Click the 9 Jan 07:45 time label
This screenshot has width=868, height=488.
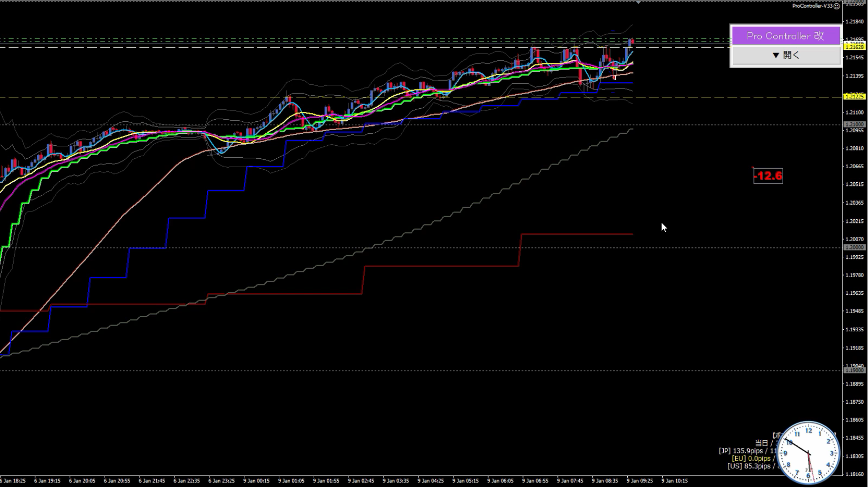570,481
